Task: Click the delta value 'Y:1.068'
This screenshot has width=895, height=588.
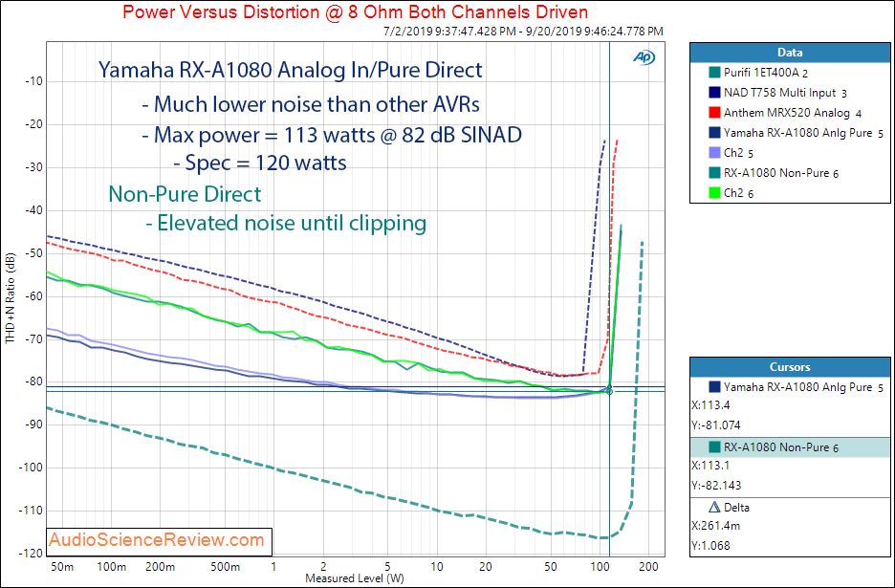Action: click(x=710, y=545)
